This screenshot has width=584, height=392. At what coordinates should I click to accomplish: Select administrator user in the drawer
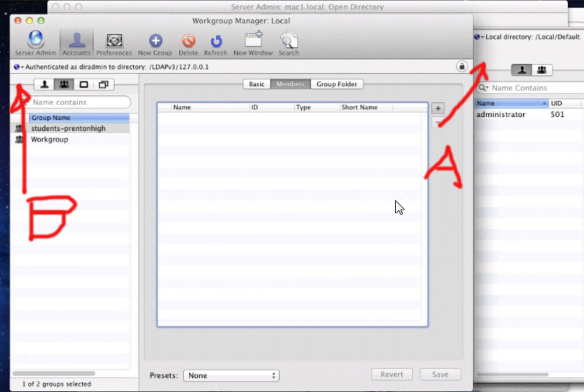(529, 115)
